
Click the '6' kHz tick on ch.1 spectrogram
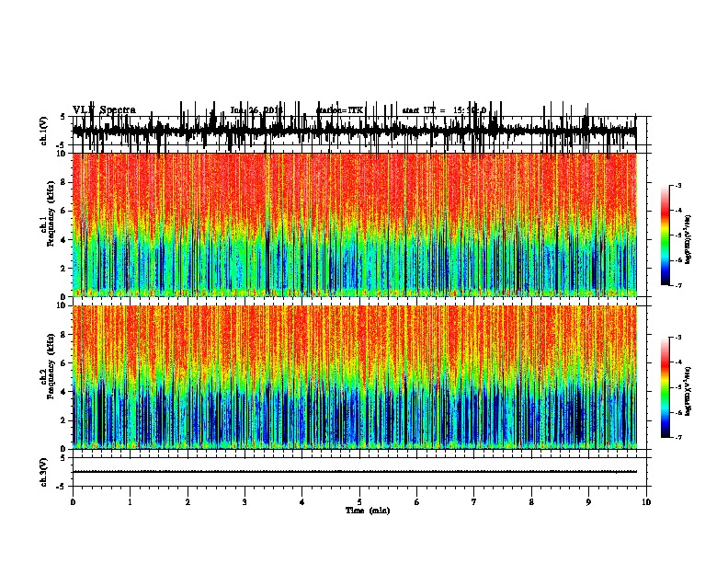(63, 211)
